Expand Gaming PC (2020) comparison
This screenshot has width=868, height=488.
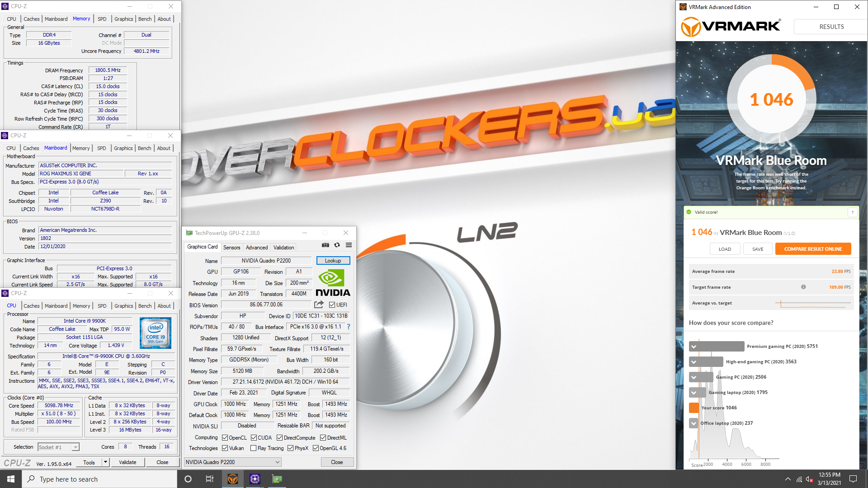point(694,377)
